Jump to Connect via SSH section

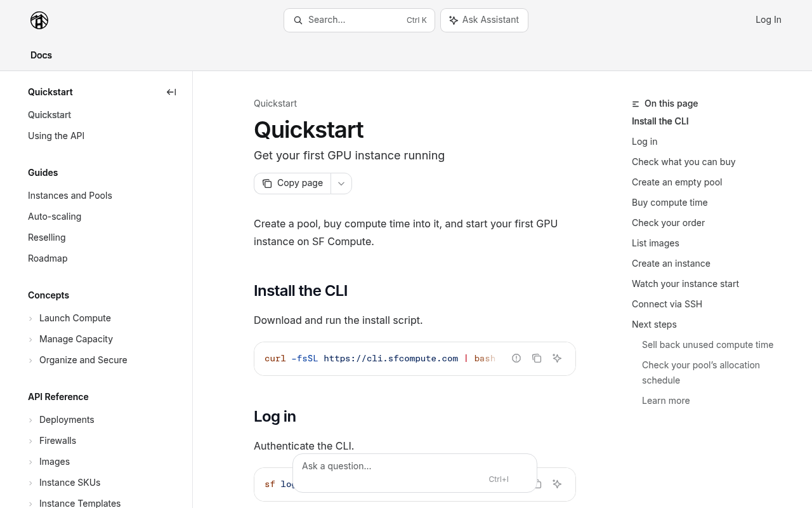(x=667, y=304)
